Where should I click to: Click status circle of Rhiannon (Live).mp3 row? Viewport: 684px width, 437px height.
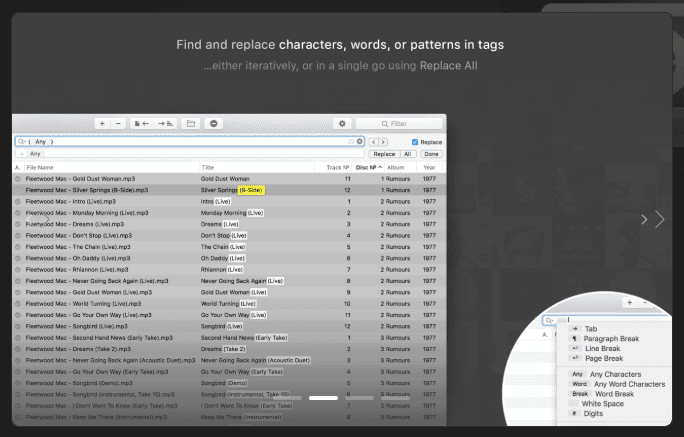18,270
